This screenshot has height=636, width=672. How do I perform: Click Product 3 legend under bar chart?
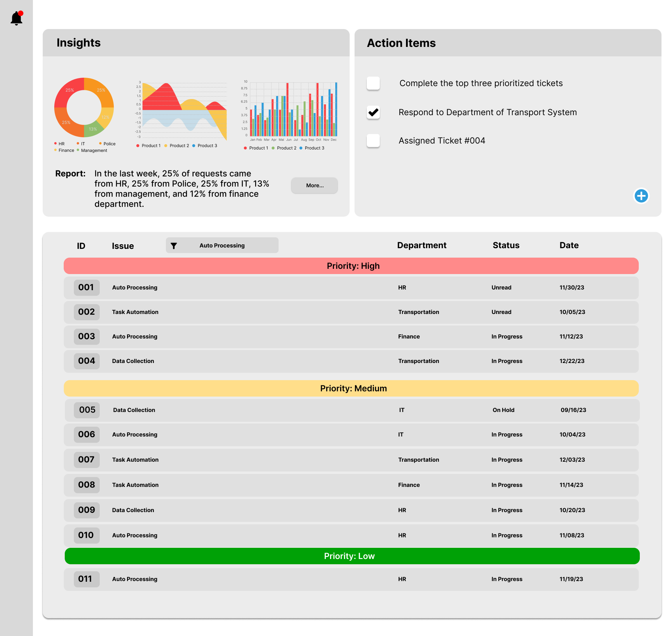pos(312,148)
